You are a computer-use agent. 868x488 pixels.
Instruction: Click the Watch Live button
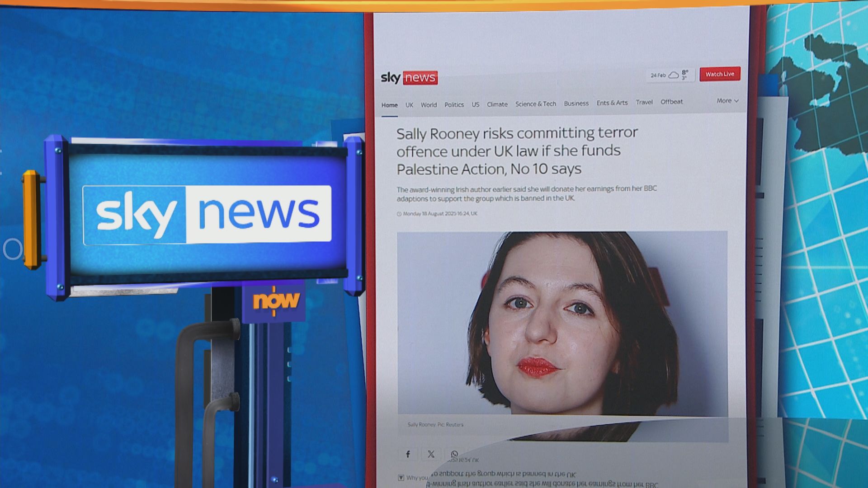pos(720,74)
